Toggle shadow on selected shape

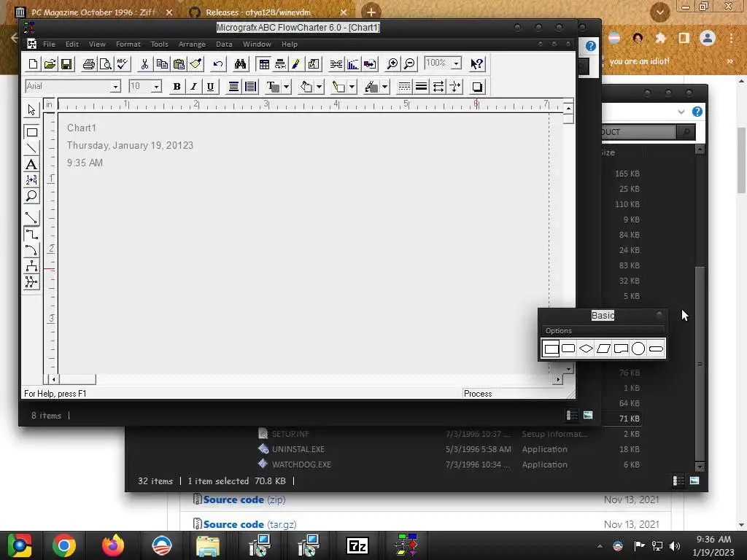pos(476,87)
